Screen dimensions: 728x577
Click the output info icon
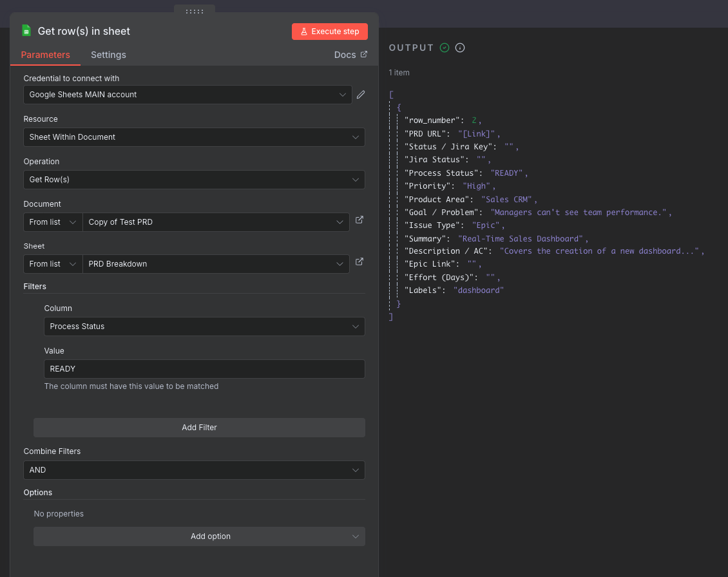coord(460,48)
